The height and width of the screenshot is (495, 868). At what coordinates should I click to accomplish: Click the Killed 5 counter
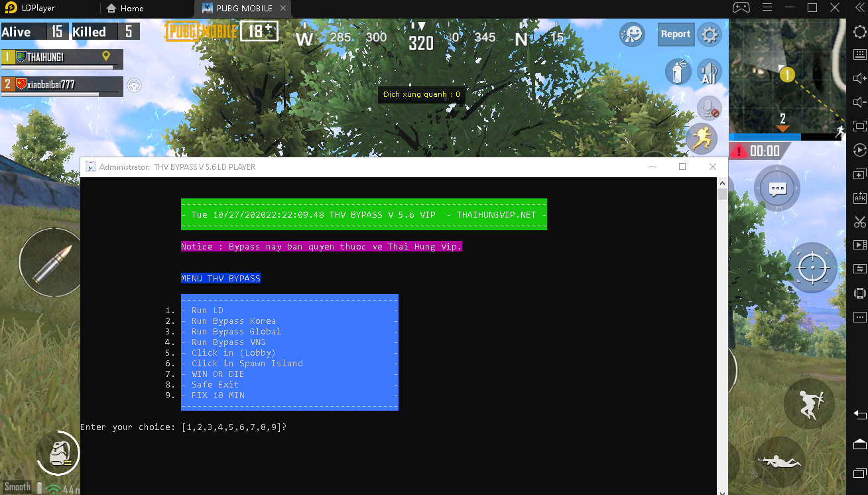tap(105, 31)
